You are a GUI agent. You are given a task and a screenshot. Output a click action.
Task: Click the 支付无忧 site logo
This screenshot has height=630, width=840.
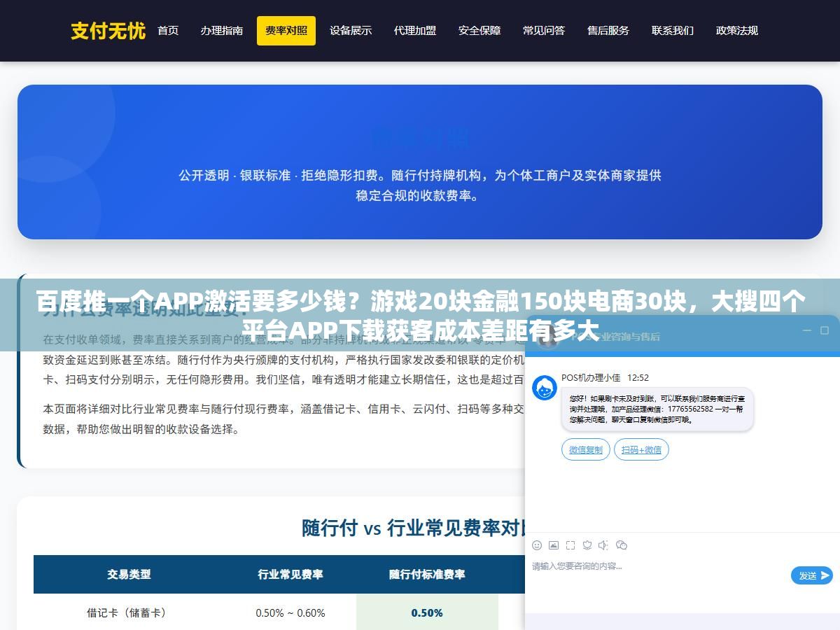tap(108, 31)
